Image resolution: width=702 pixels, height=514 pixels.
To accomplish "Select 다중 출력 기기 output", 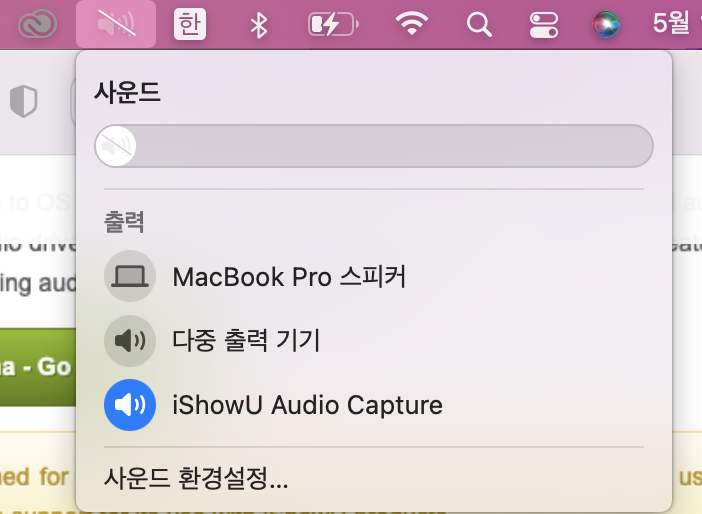I will tap(374, 341).
